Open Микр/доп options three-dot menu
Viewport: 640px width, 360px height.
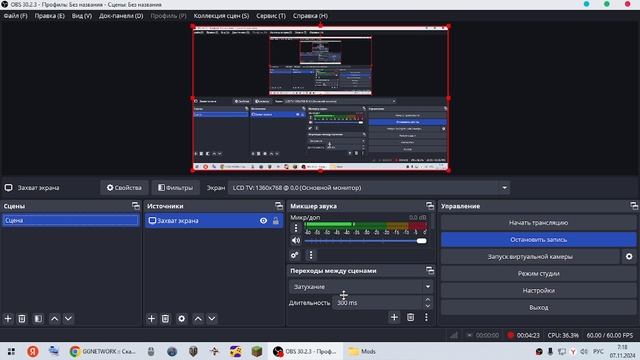coord(296,229)
